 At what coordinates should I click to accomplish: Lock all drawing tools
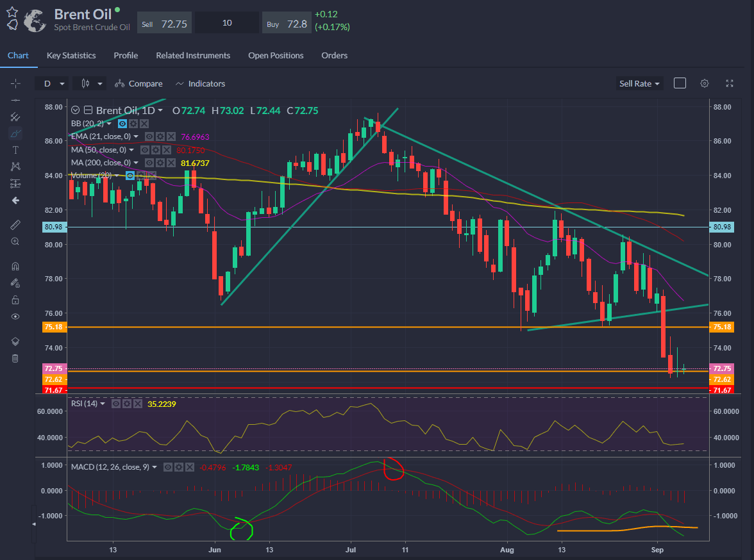pyautogui.click(x=15, y=300)
